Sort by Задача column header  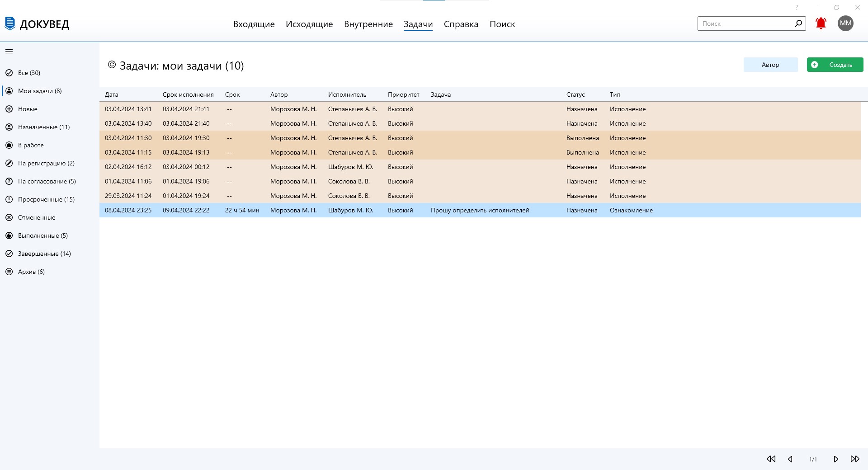click(x=441, y=94)
